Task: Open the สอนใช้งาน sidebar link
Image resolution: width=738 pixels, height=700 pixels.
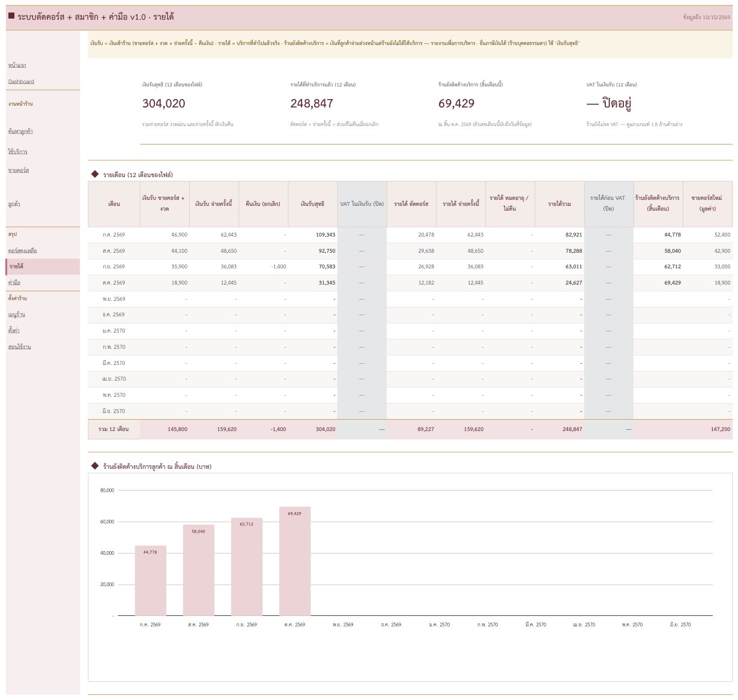Action: coord(20,347)
